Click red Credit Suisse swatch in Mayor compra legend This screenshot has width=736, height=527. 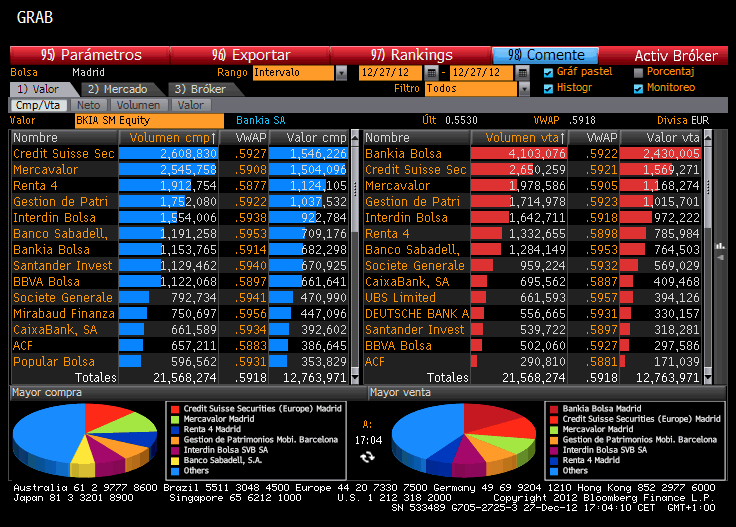pos(175,409)
